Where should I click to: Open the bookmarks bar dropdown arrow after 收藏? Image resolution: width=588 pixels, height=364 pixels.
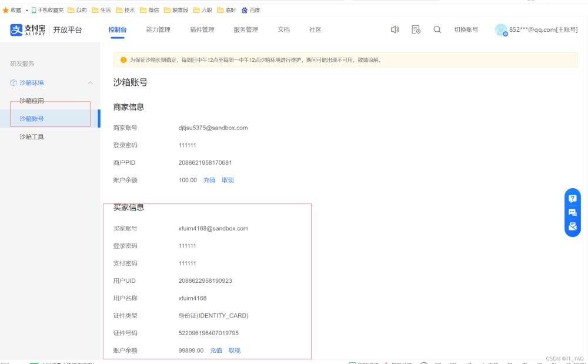tap(26, 11)
